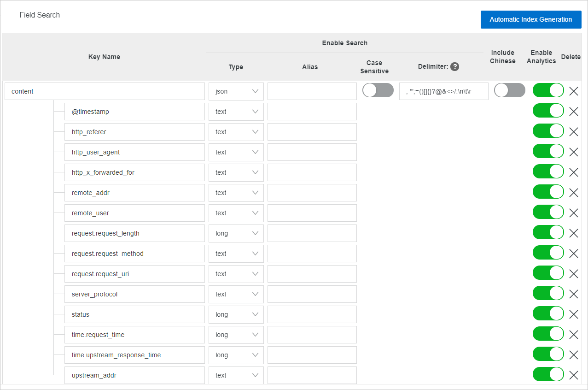This screenshot has height=390, width=588.
Task: Click the upstream_addr key name field
Action: click(134, 375)
